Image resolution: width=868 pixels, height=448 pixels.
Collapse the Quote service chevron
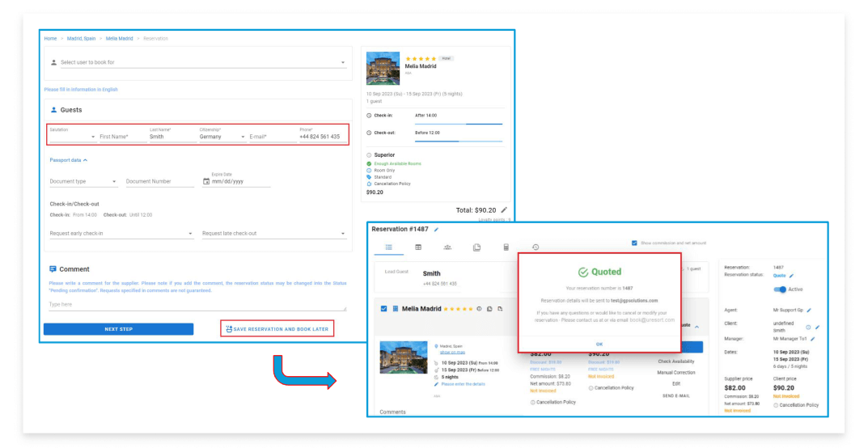click(697, 327)
